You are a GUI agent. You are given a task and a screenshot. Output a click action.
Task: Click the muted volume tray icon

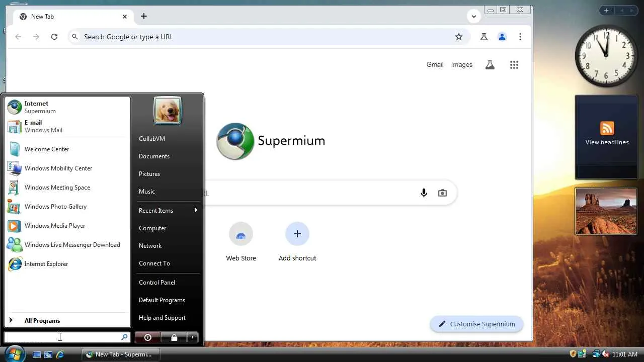[x=605, y=354]
